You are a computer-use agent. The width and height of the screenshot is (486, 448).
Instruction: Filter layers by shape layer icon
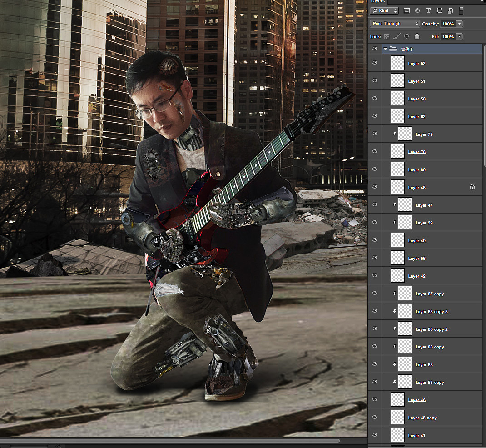(x=439, y=11)
